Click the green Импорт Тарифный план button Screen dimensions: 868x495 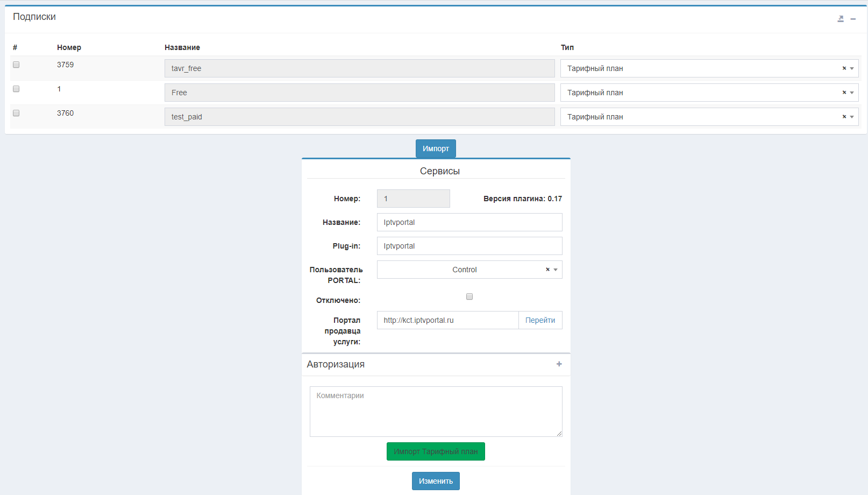436,451
